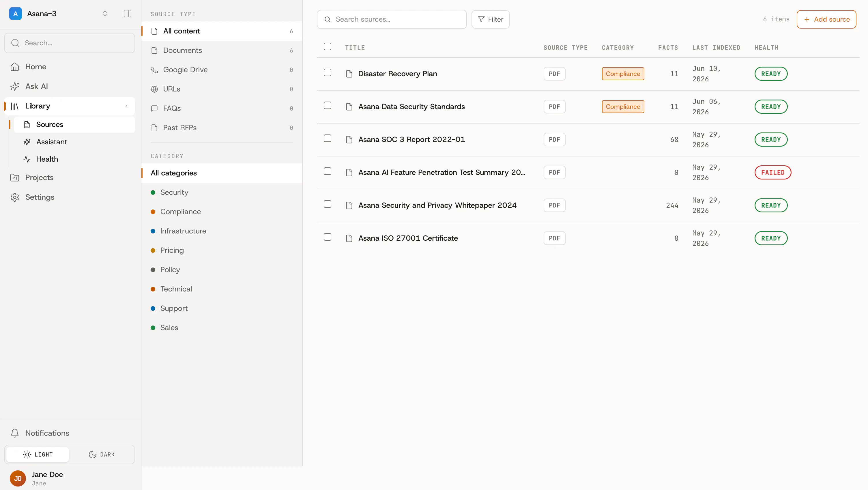Click Add source button

point(826,19)
